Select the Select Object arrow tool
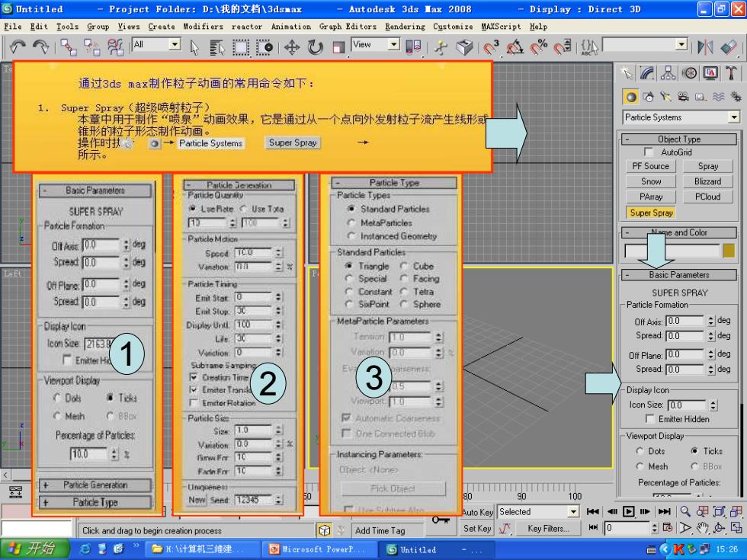 click(x=194, y=47)
